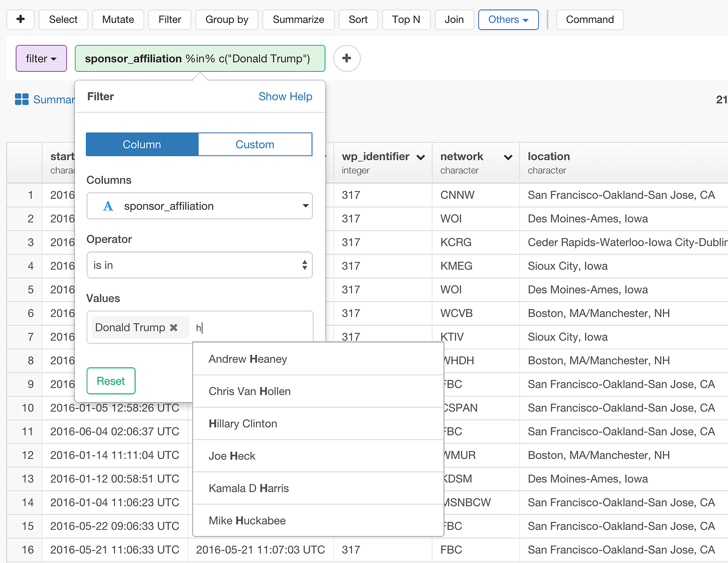Click the plus icon to add a new step
The image size is (728, 563).
coord(20,19)
